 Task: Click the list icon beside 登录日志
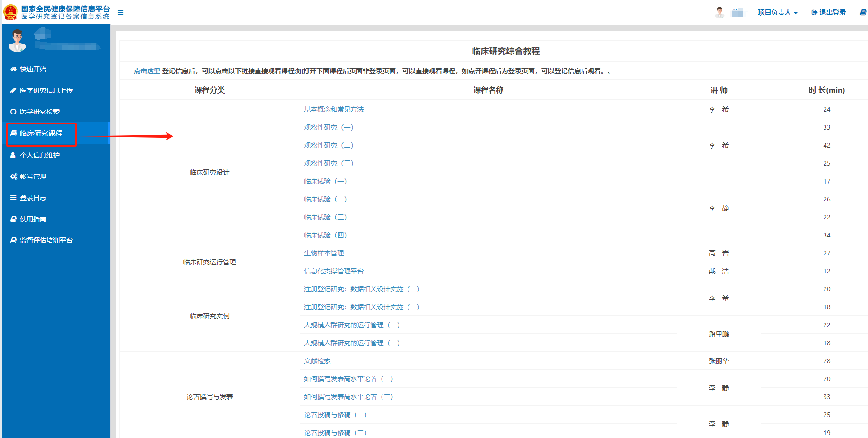(13, 198)
